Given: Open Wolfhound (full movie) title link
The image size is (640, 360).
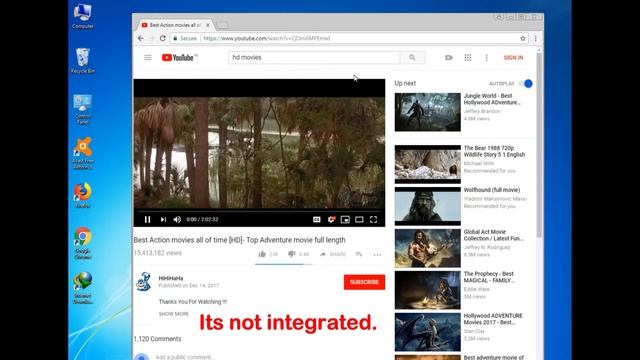Looking at the screenshot, I should click(x=491, y=190).
